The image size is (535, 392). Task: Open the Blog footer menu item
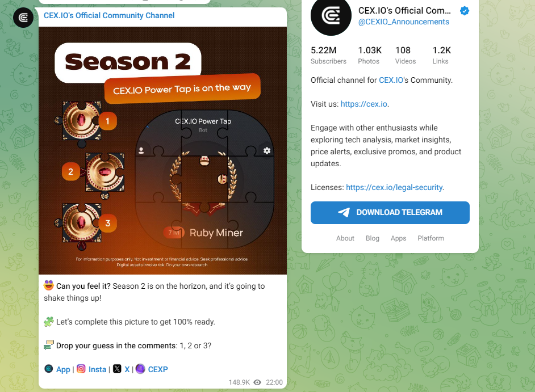[372, 238]
